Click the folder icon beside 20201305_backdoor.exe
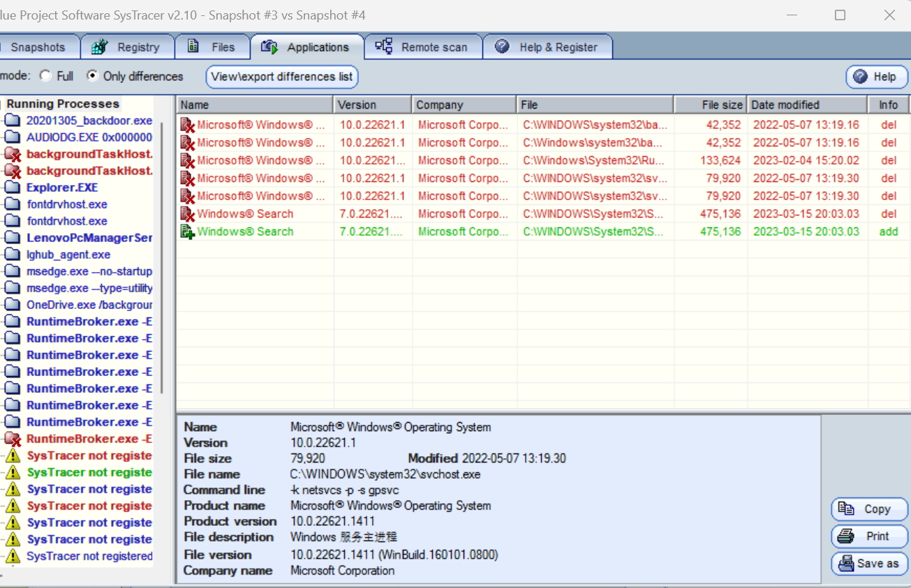911x588 pixels. (x=12, y=121)
